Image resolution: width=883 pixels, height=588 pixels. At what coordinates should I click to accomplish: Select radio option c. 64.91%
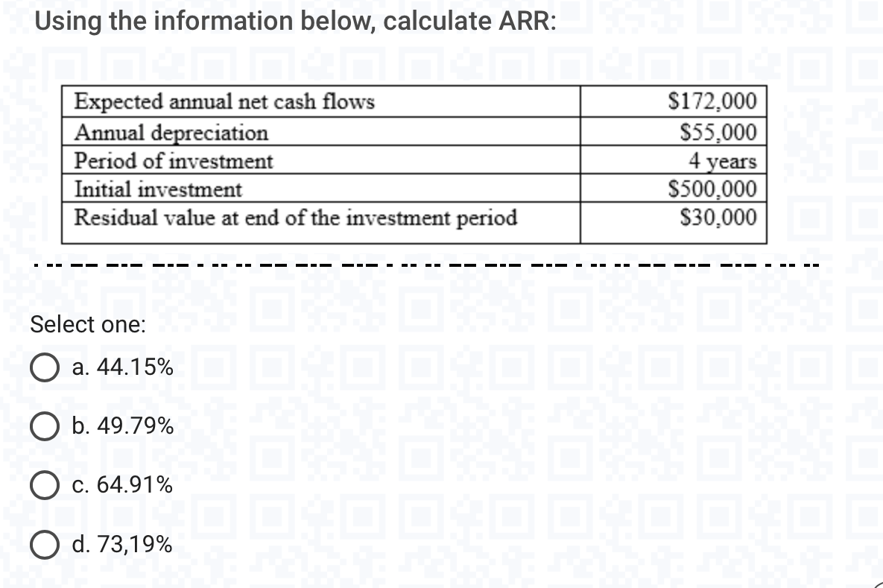(x=45, y=486)
